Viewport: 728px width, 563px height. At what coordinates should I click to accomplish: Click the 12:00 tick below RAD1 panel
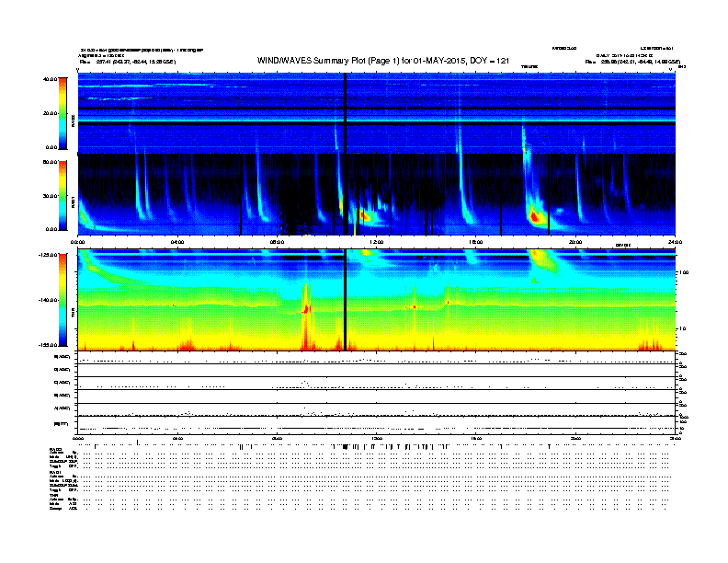[376, 243]
